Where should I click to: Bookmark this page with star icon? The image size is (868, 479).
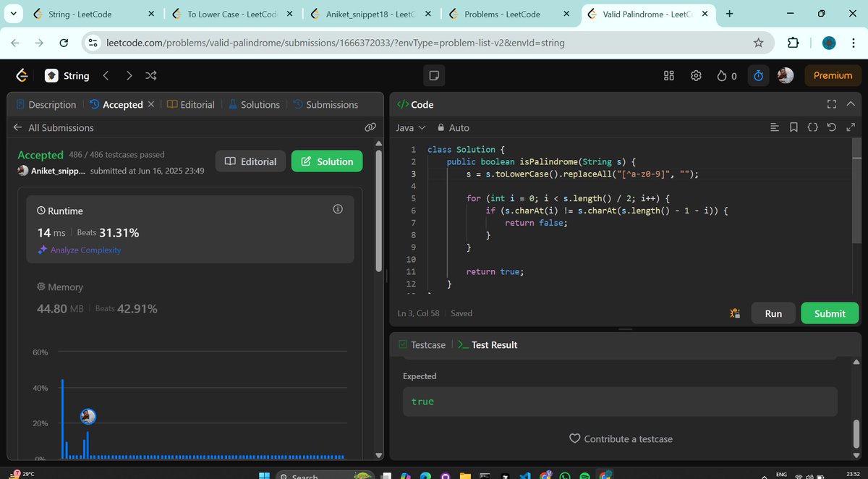tap(758, 43)
